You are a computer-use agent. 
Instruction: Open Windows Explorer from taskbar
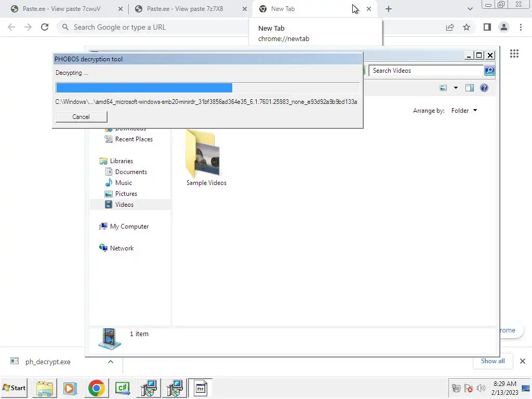point(45,388)
